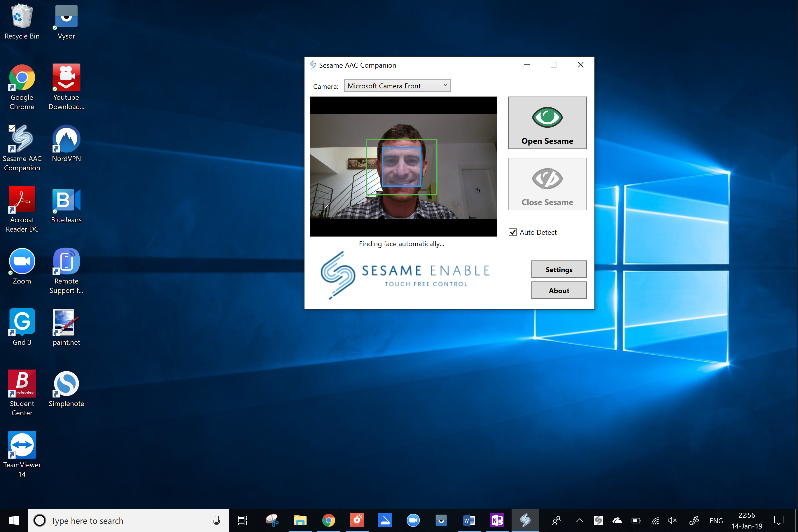Open Chrome from the taskbar
Image resolution: width=798 pixels, height=532 pixels.
pyautogui.click(x=328, y=520)
